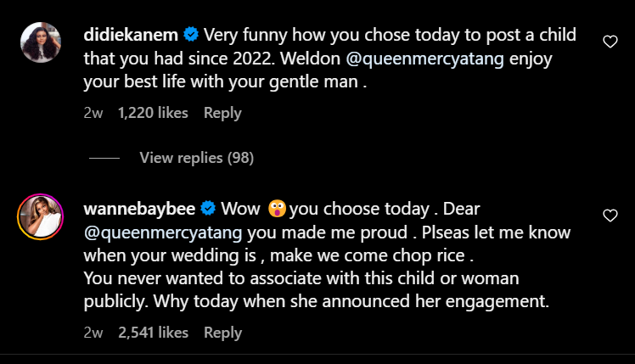The image size is (635, 364).
Task: Click the 2w timestamp on didiekanem's comment
Action: click(93, 113)
